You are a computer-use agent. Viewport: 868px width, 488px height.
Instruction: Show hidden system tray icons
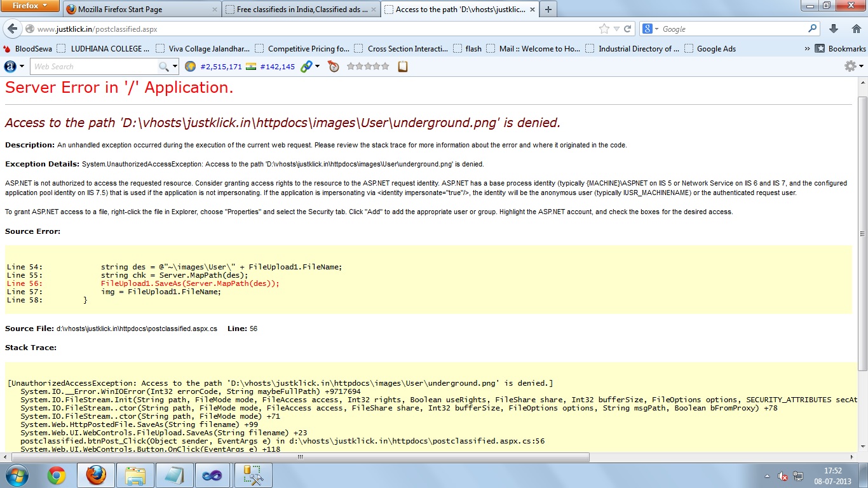[767, 476]
